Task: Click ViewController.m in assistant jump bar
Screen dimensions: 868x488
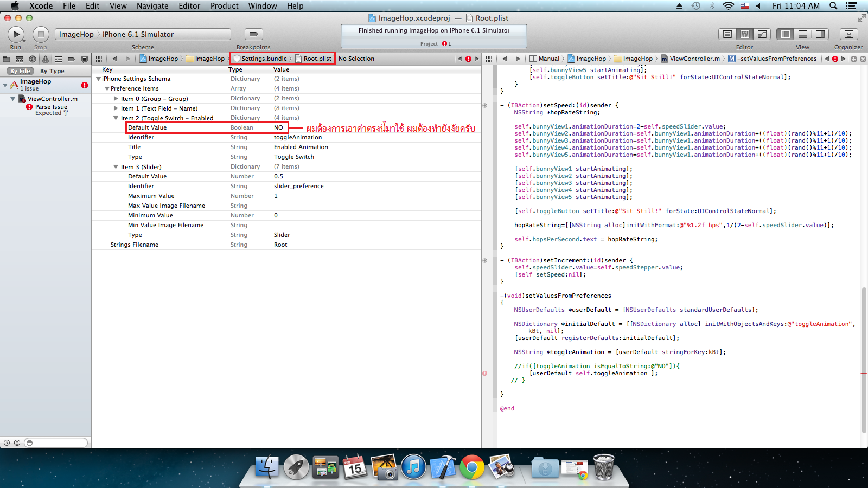Action: pos(690,59)
